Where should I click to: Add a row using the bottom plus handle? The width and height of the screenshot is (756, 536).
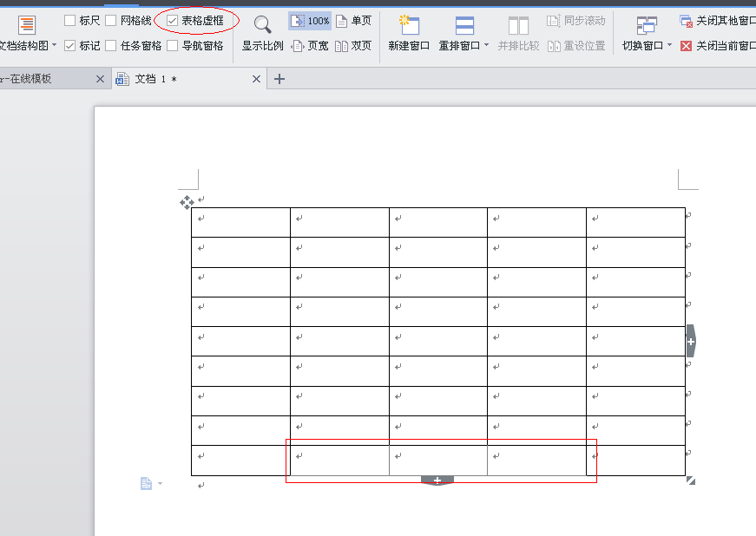[437, 480]
